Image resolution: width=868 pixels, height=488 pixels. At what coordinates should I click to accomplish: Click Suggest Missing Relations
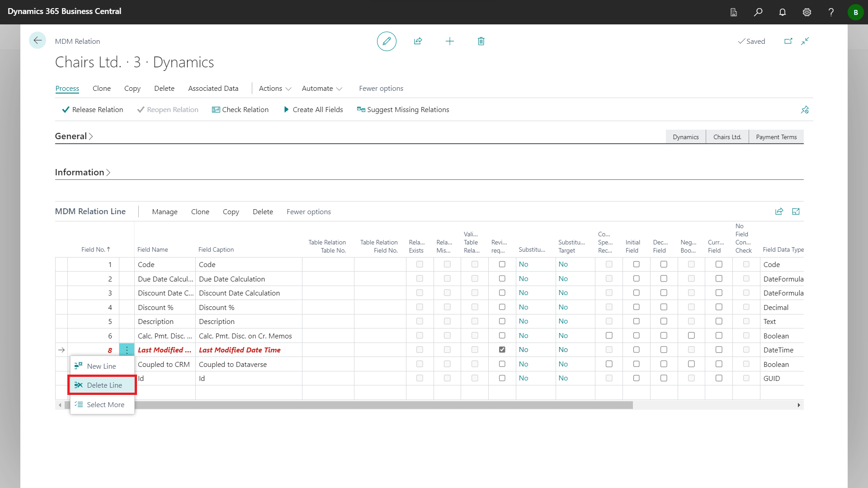[403, 110]
